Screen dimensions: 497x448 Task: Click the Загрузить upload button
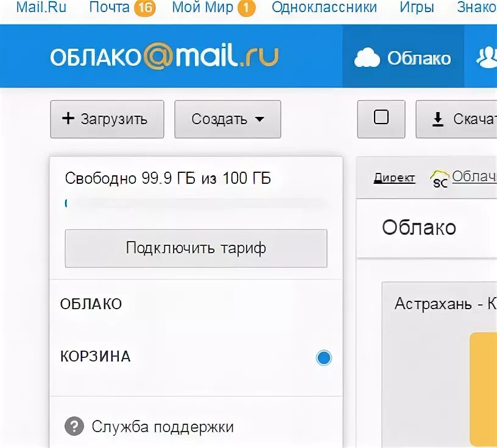pyautogui.click(x=107, y=119)
